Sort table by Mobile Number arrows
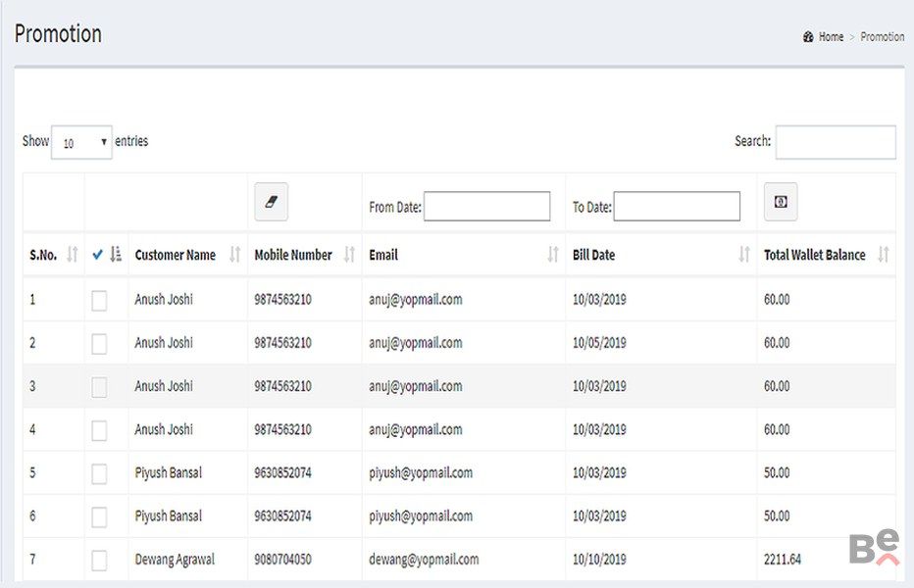Image resolution: width=914 pixels, height=588 pixels. pos(349,255)
